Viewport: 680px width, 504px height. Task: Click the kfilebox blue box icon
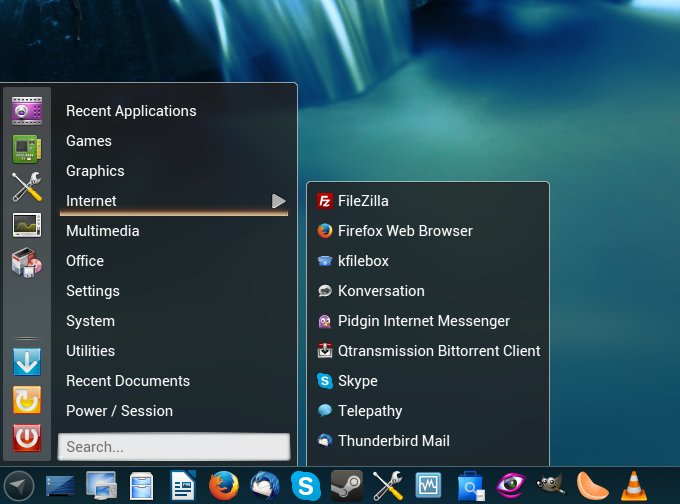tap(325, 261)
